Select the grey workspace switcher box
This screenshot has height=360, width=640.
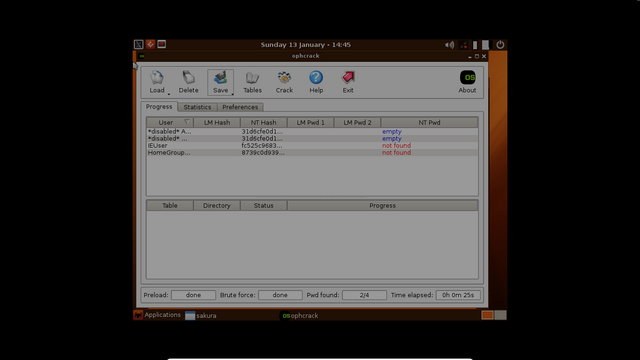[x=500, y=315]
